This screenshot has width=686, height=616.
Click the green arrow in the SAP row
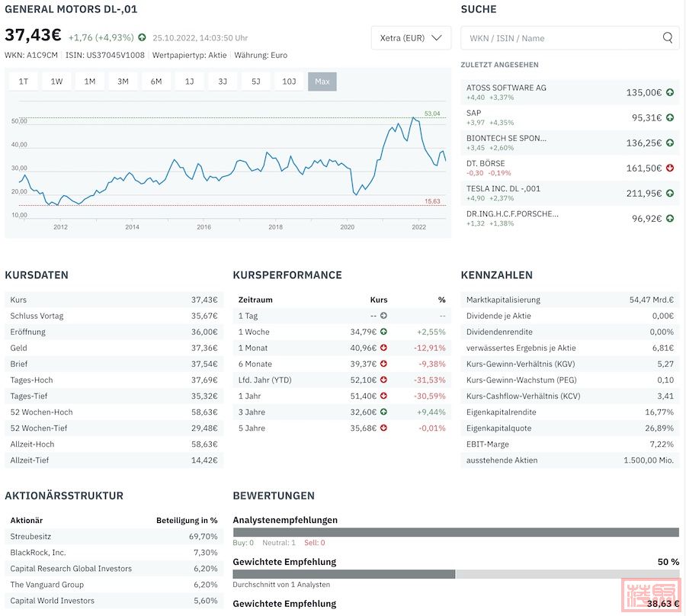(x=670, y=117)
